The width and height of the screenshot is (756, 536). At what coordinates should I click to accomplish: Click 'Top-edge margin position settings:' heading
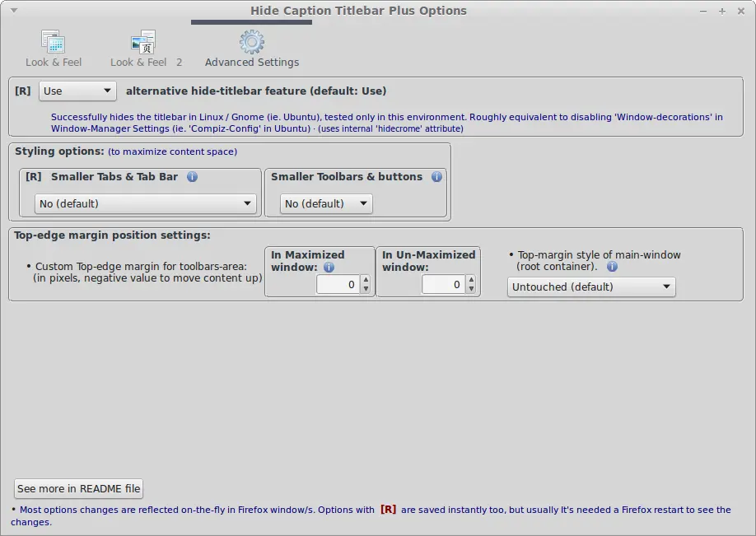[x=112, y=235]
